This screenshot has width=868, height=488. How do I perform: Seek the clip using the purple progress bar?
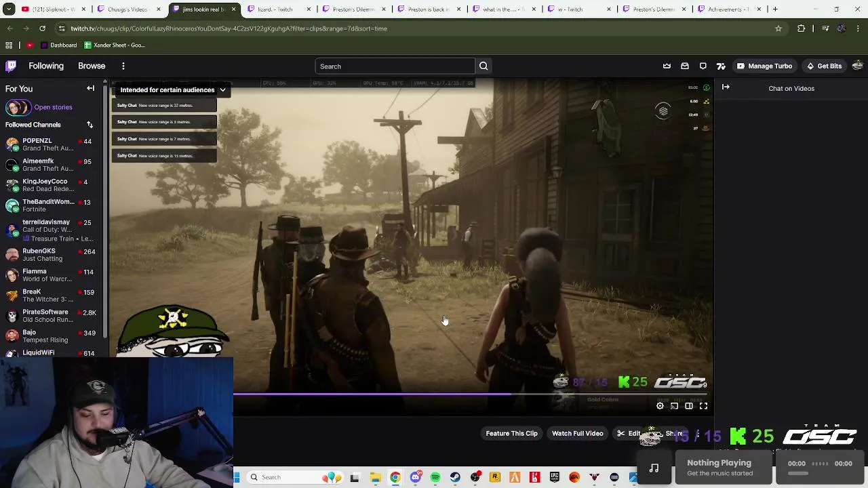[471, 393]
